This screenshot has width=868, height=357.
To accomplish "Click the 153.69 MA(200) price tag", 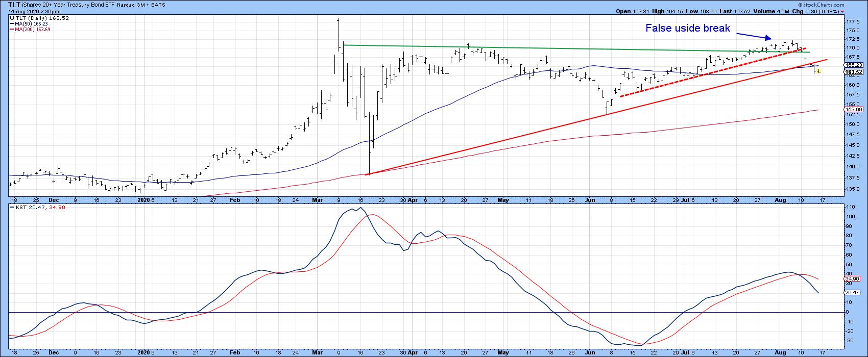I will [x=853, y=110].
